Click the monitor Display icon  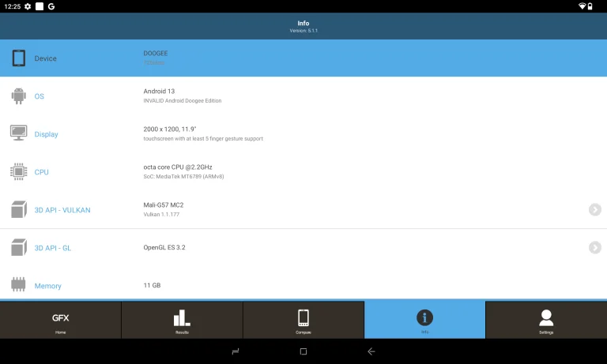click(19, 133)
